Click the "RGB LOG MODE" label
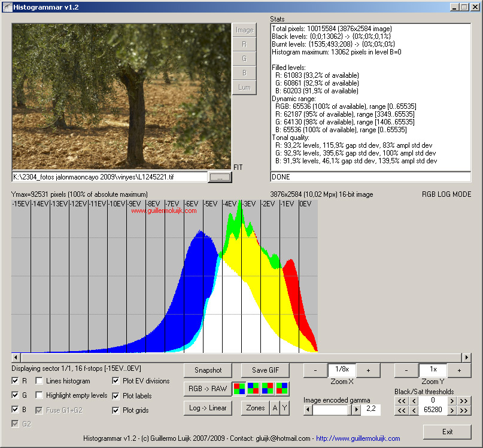 [446, 194]
